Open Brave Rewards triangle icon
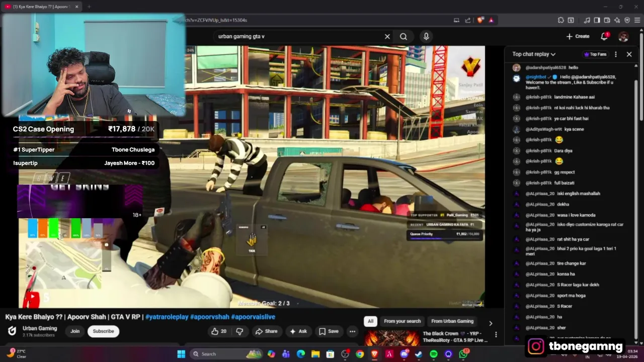This screenshot has width=644, height=362. 491,20
